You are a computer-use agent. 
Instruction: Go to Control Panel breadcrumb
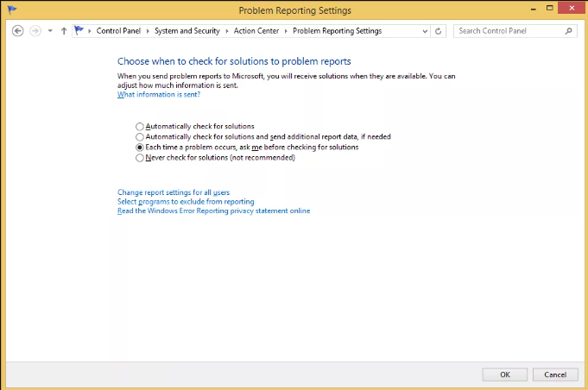118,31
